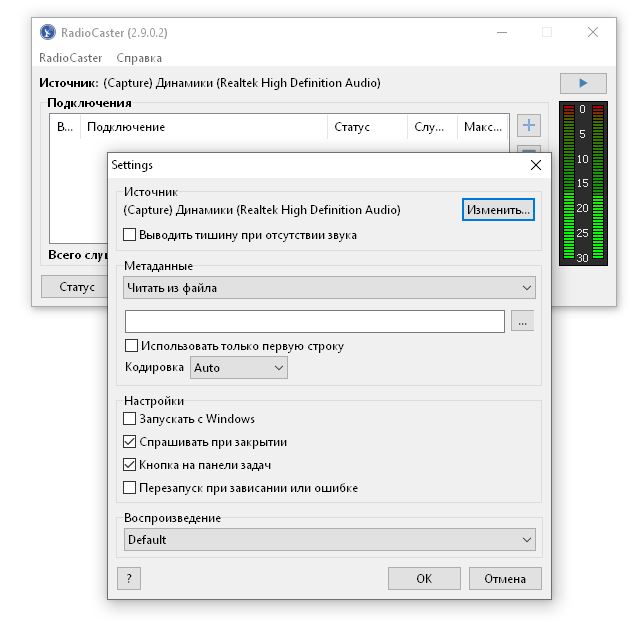Click the Статус column header
The width and height of the screenshot is (635, 631).
coord(367,127)
